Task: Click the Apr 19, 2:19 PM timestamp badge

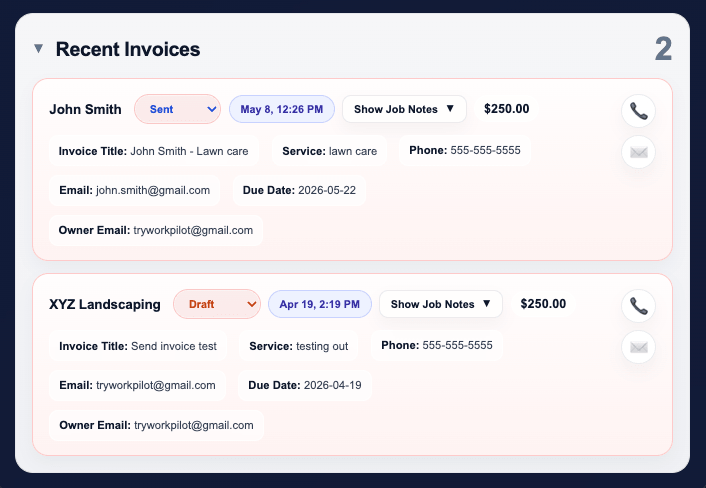Action: [320, 304]
